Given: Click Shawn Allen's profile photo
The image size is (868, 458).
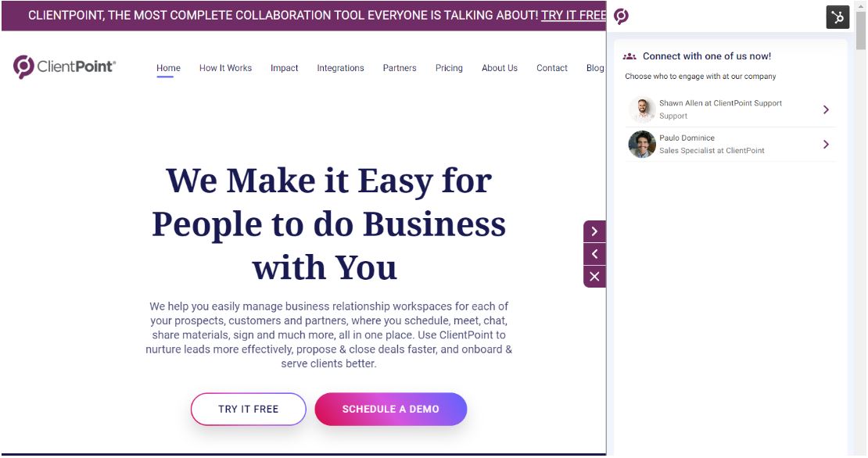Looking at the screenshot, I should (x=642, y=109).
